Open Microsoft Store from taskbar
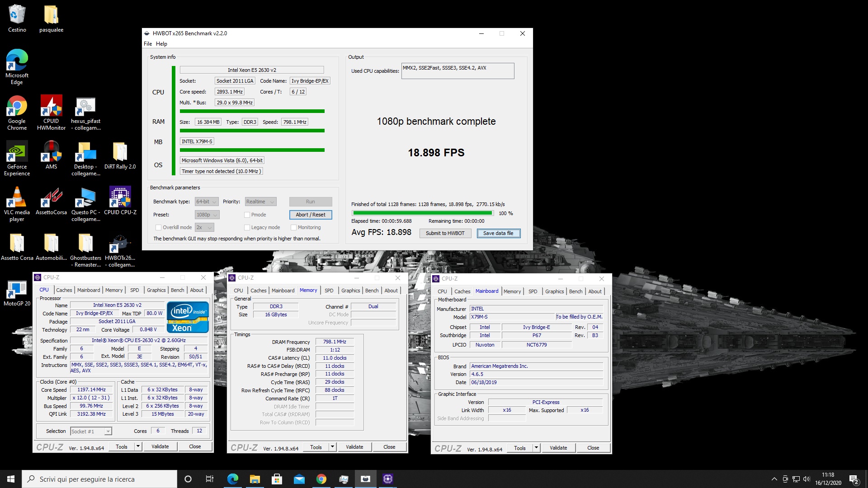Image resolution: width=868 pixels, height=488 pixels. (277, 479)
